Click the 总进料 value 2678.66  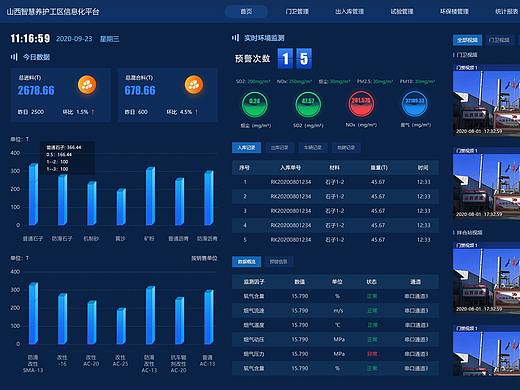(36, 90)
